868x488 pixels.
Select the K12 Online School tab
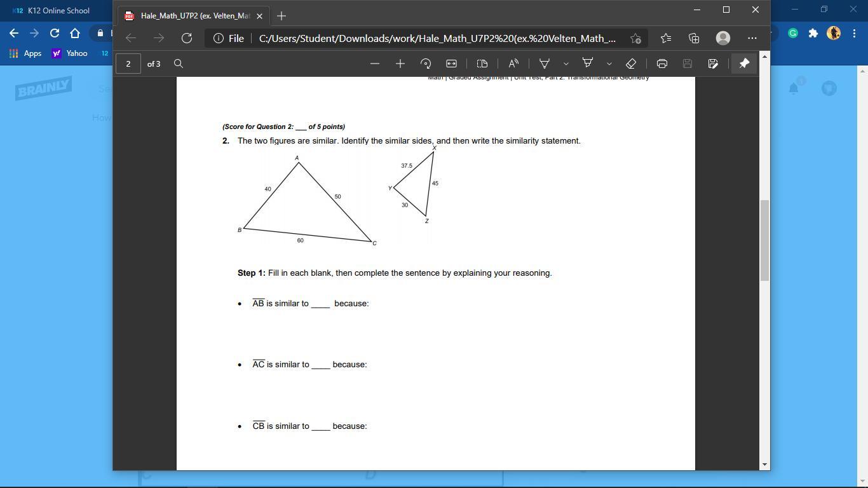click(x=57, y=11)
